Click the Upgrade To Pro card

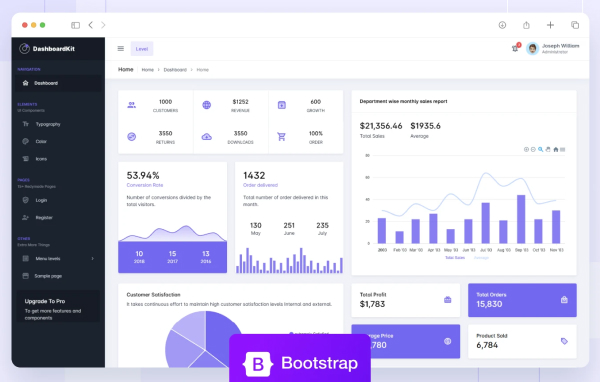(x=58, y=306)
